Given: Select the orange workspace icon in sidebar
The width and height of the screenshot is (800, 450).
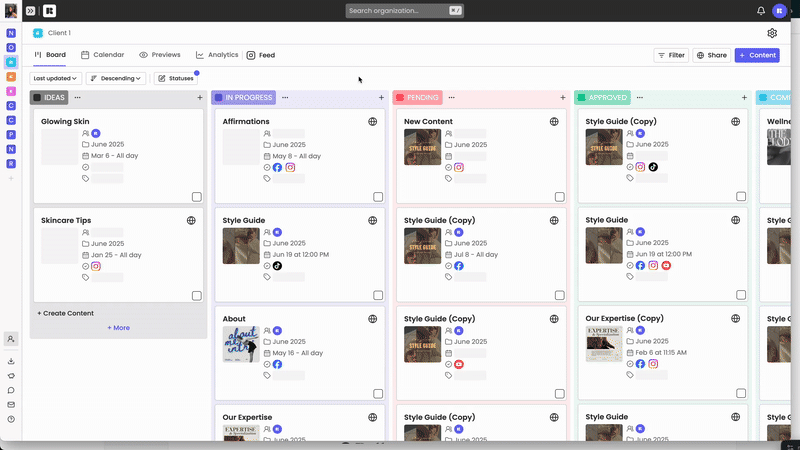Looking at the screenshot, I should pos(11,77).
